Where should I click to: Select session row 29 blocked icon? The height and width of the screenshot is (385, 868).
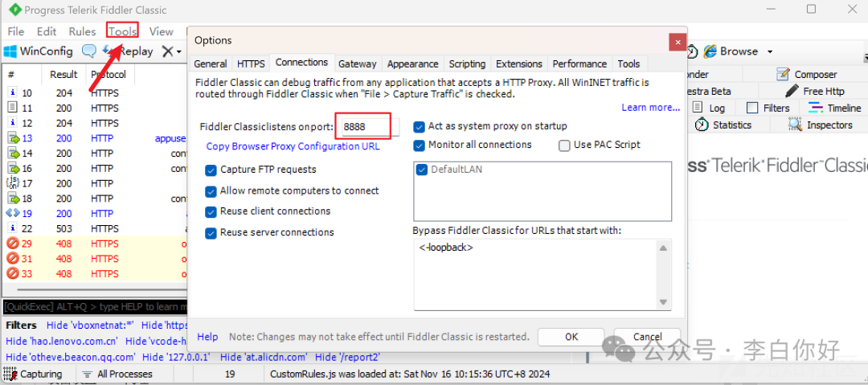13,244
